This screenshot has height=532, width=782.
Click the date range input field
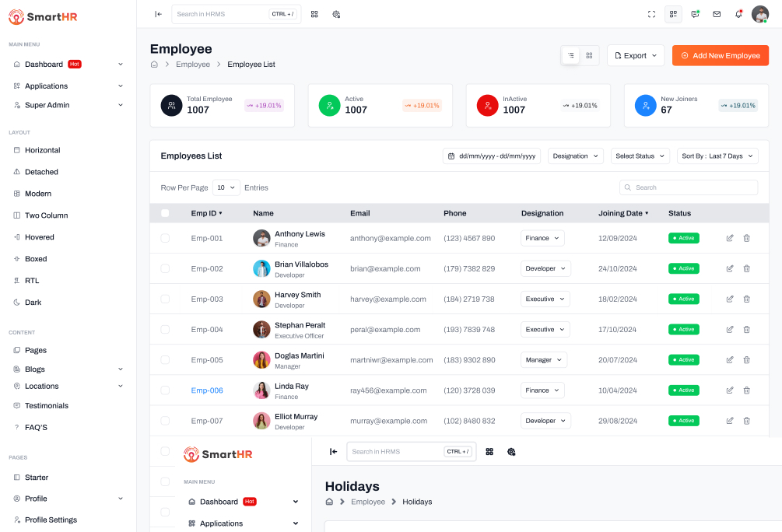[492, 156]
